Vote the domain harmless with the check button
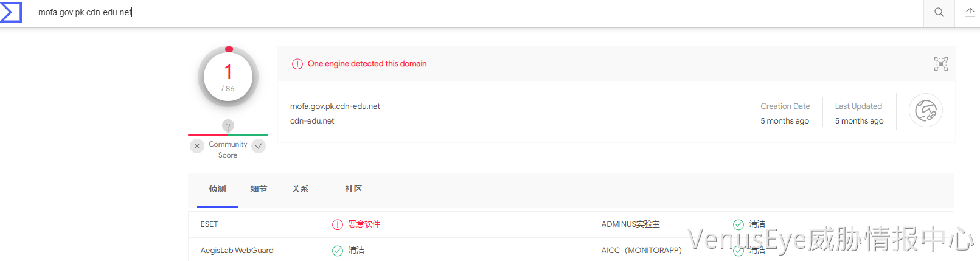 (259, 146)
